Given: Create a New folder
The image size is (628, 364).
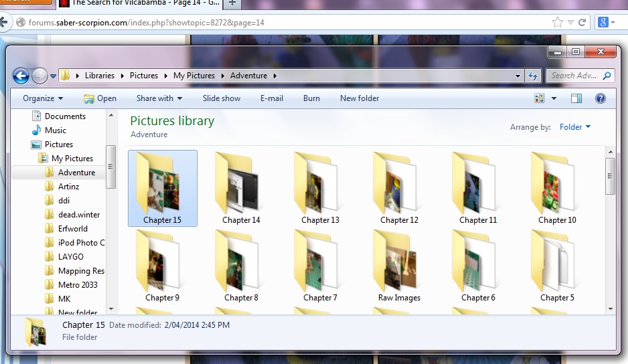Looking at the screenshot, I should tap(360, 98).
